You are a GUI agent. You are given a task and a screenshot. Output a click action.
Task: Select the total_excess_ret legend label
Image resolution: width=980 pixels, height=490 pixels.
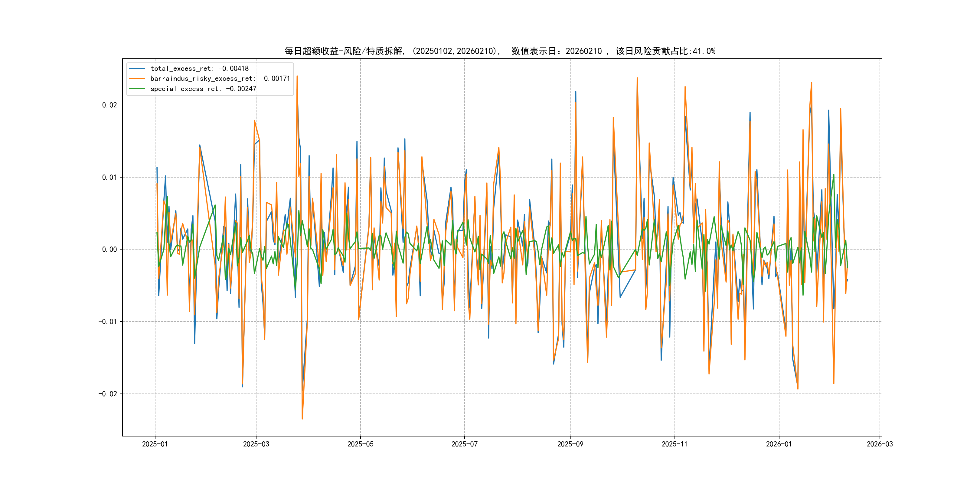(x=199, y=68)
